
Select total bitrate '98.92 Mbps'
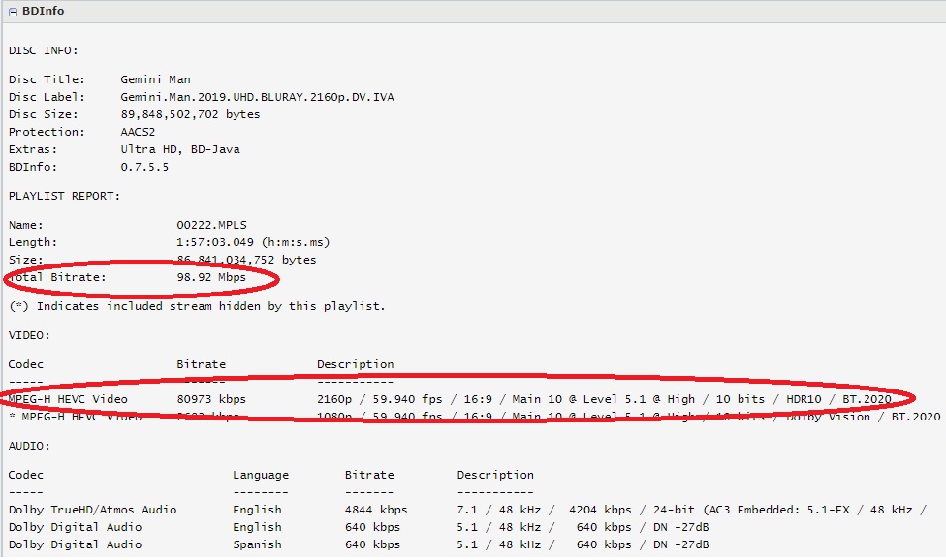211,277
